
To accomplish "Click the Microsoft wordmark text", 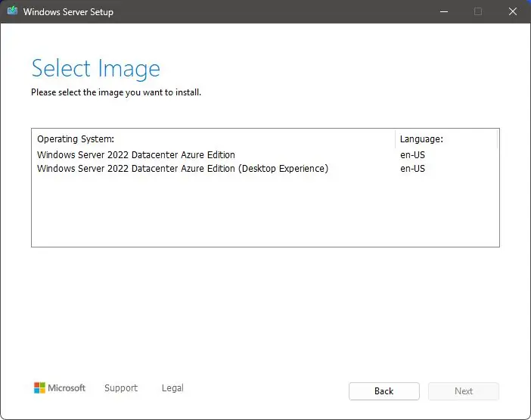I will (x=67, y=388).
